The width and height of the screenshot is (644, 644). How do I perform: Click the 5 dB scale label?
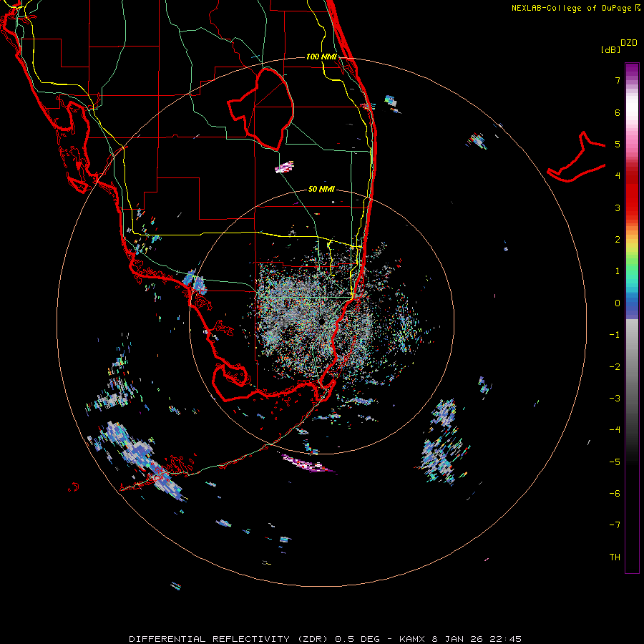(618, 144)
